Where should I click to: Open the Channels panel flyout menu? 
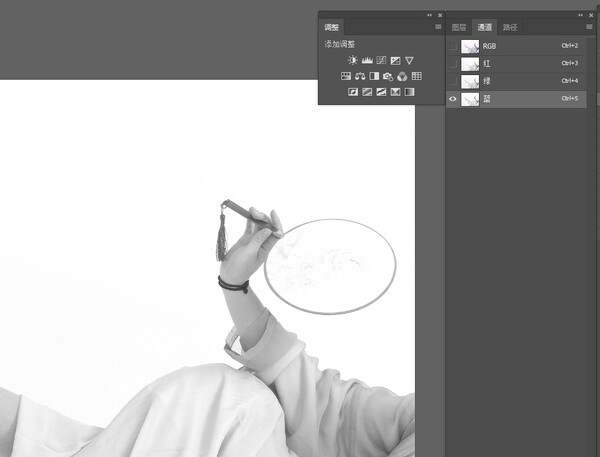coord(589,27)
